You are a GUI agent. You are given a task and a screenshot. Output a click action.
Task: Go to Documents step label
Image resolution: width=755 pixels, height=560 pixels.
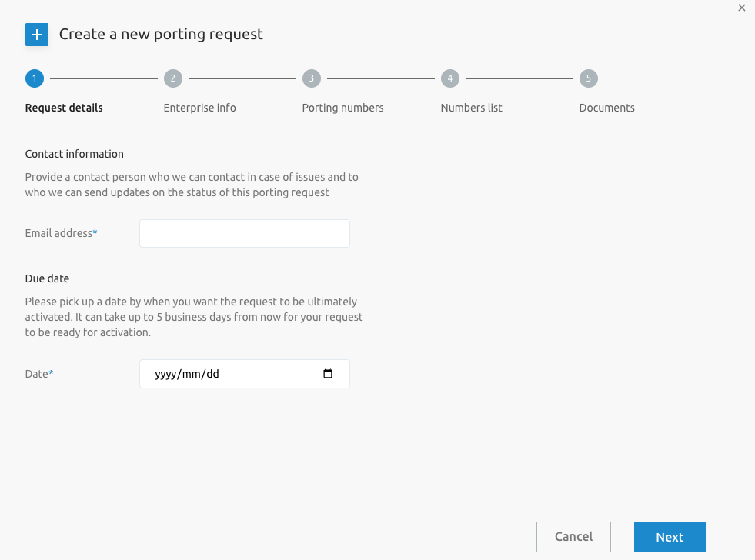(606, 108)
